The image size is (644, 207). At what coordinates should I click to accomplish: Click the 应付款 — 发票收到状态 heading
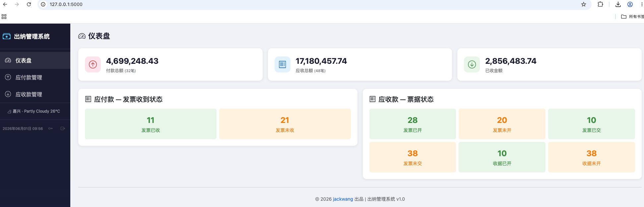tap(128, 99)
